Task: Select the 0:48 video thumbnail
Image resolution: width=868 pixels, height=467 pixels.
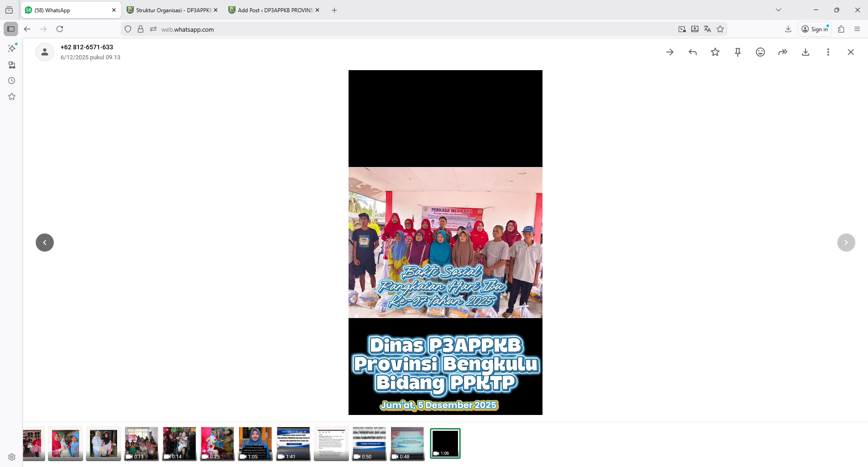Action: pos(407,443)
